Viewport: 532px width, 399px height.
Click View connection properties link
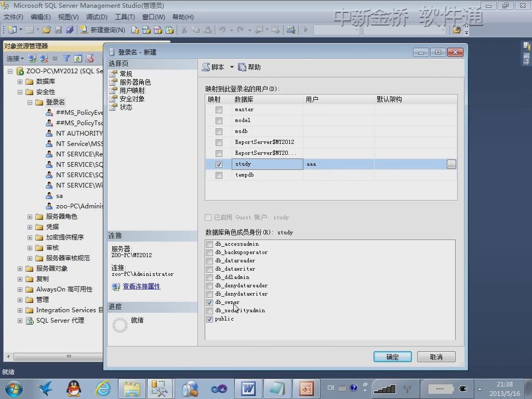pyautogui.click(x=141, y=286)
